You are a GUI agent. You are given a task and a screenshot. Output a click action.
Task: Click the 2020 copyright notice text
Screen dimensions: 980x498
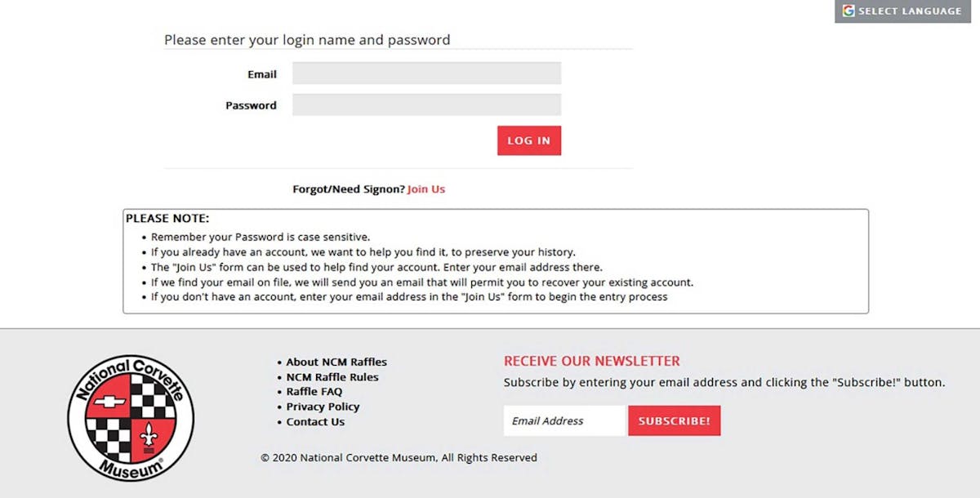tap(399, 458)
